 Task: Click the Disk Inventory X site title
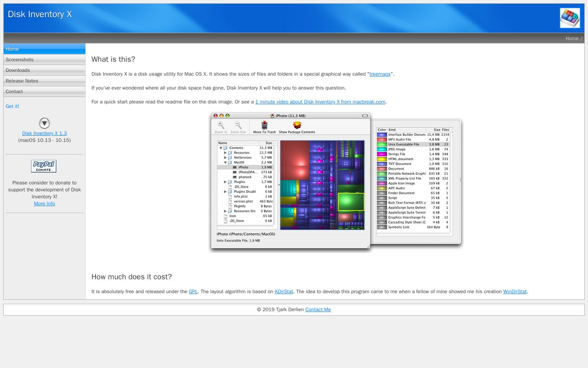click(40, 14)
